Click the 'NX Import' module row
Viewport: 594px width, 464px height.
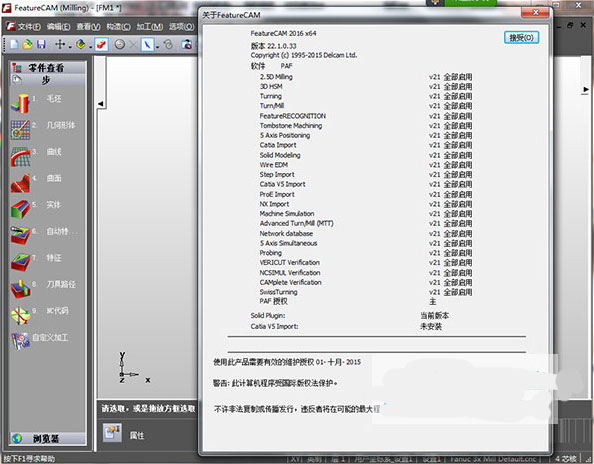[366, 204]
